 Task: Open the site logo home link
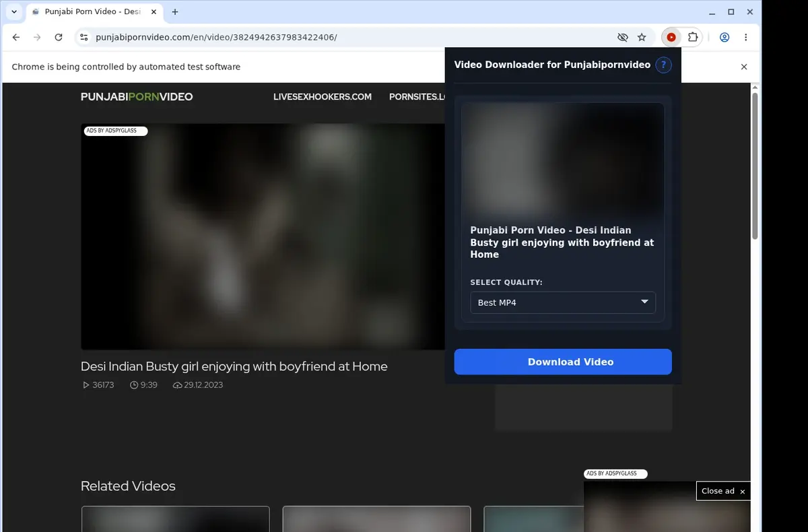tap(137, 97)
